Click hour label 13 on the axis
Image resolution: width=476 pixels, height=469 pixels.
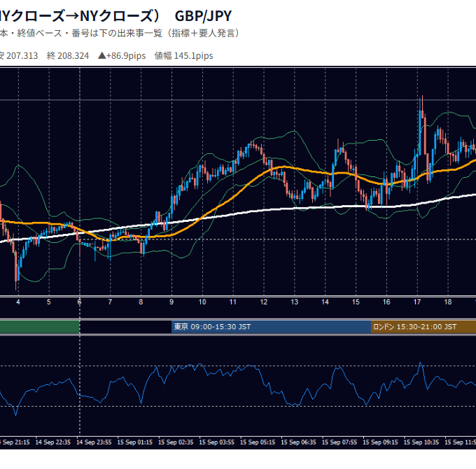click(295, 302)
